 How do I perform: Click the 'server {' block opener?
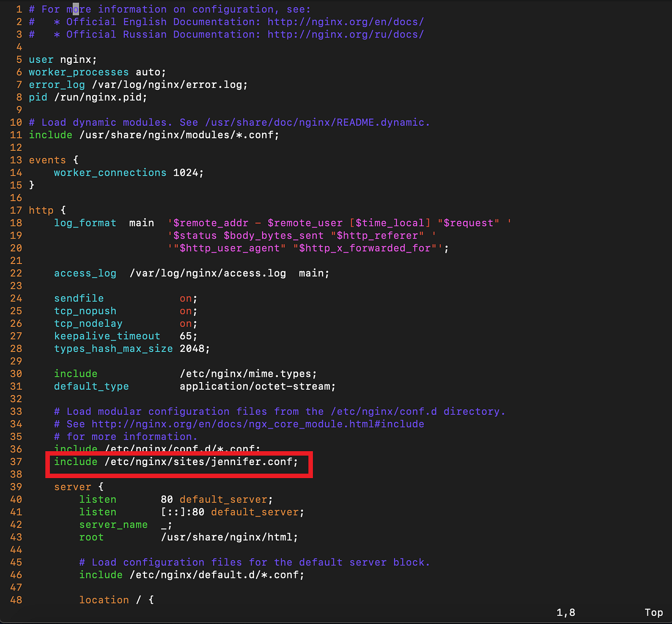click(x=79, y=487)
